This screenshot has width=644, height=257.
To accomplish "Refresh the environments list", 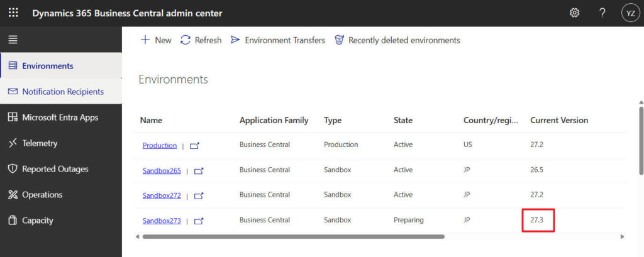I will point(201,40).
